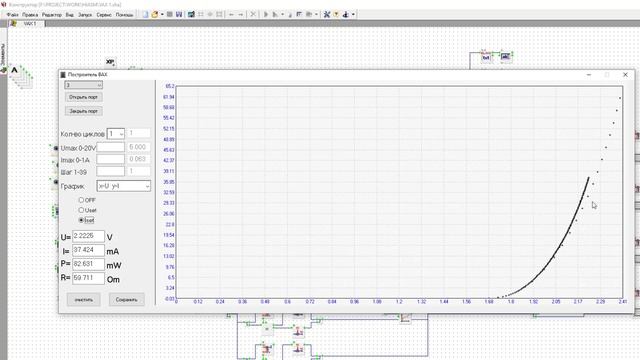Click the dark joystick-like toolbar icon
Viewport: 640px width, 360px height.
pos(346,14)
